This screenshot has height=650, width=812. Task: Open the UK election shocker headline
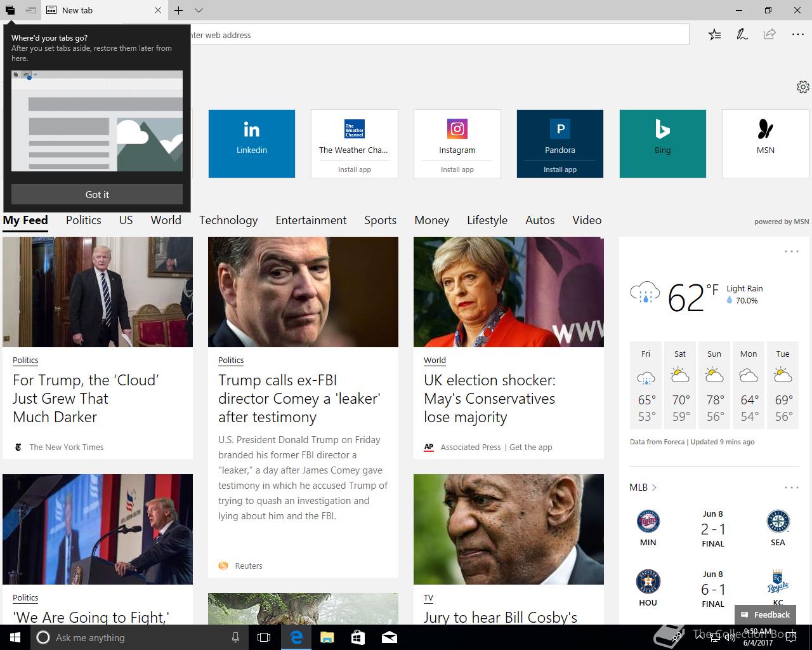490,399
